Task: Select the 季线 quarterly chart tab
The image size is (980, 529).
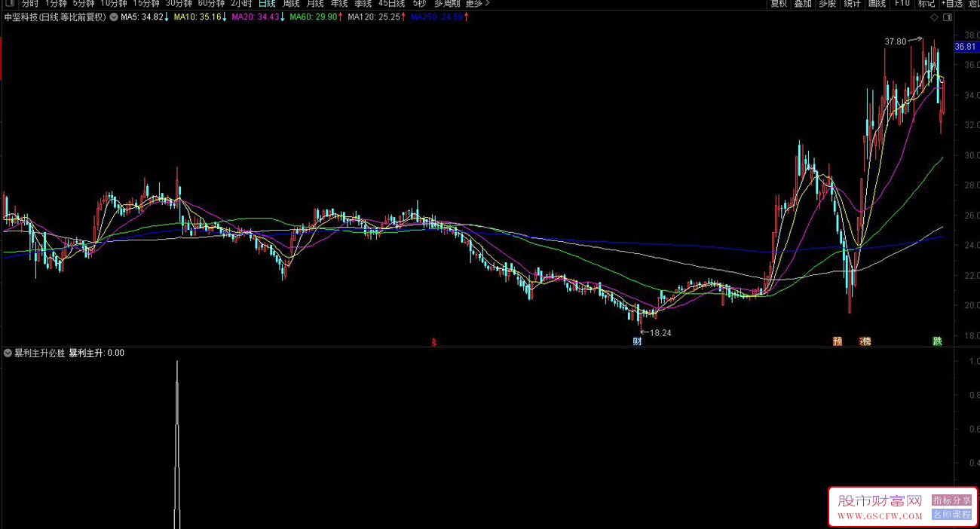Action: click(x=363, y=3)
